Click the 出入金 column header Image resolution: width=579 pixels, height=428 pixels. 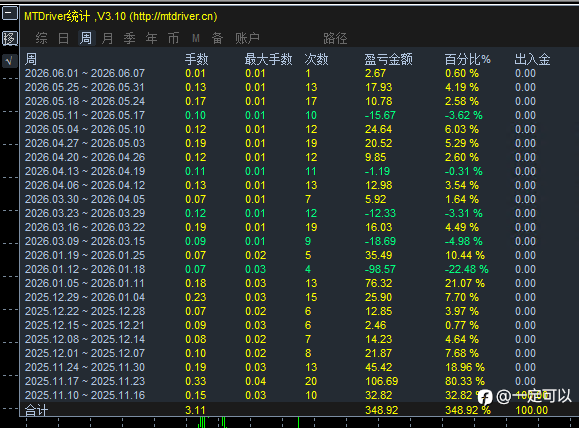(x=532, y=59)
